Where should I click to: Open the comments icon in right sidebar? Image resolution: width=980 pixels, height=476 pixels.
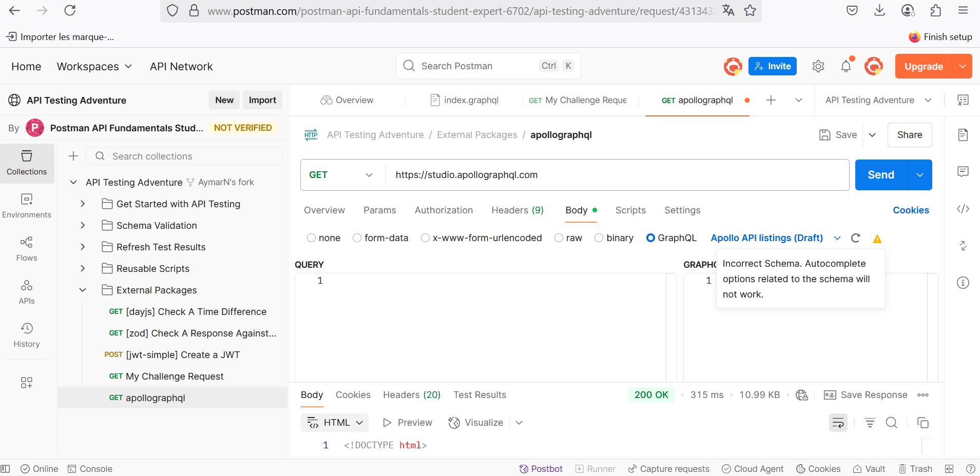click(x=963, y=172)
